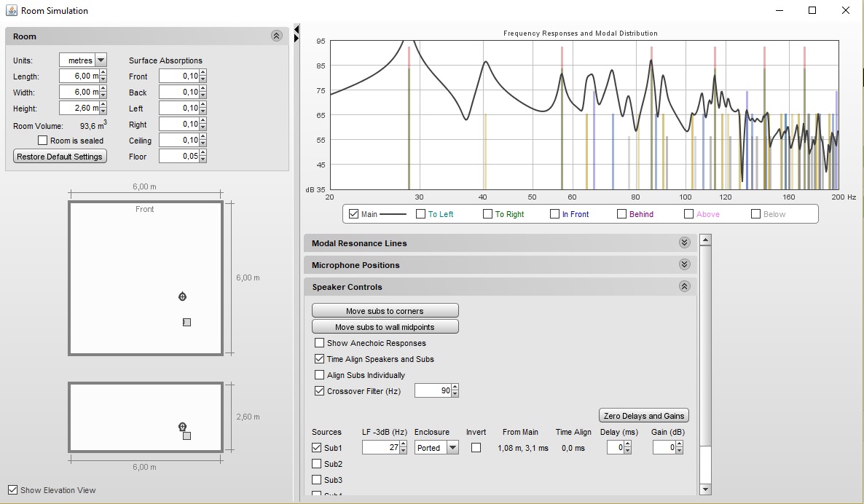This screenshot has width=864, height=504.
Task: Click the Sub1 Gain field
Action: 664,447
